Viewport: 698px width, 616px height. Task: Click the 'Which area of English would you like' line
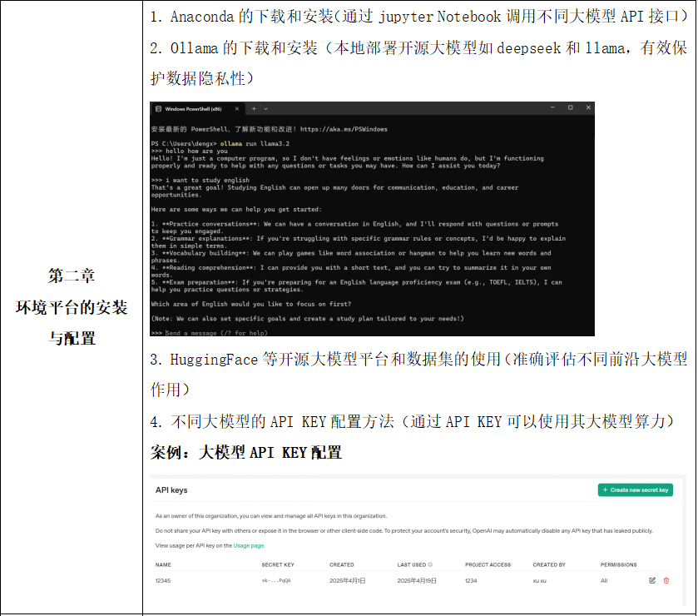click(251, 304)
